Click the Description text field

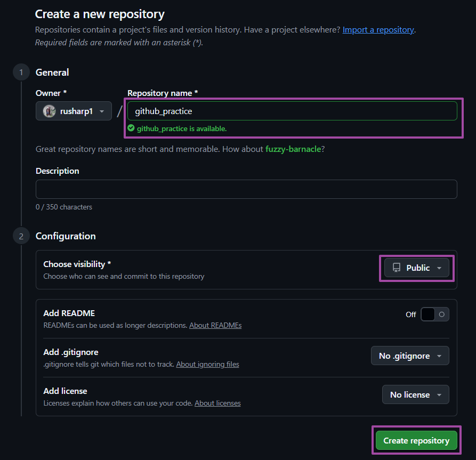pyautogui.click(x=246, y=189)
